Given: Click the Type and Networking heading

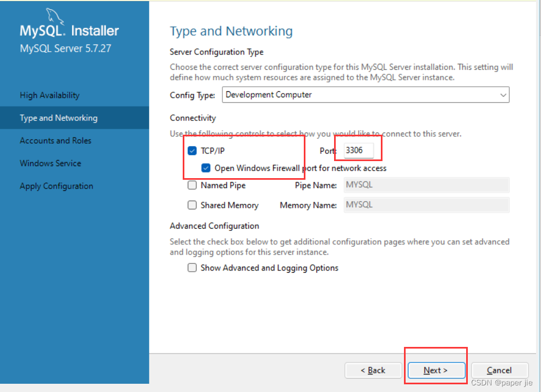Looking at the screenshot, I should pyautogui.click(x=231, y=31).
